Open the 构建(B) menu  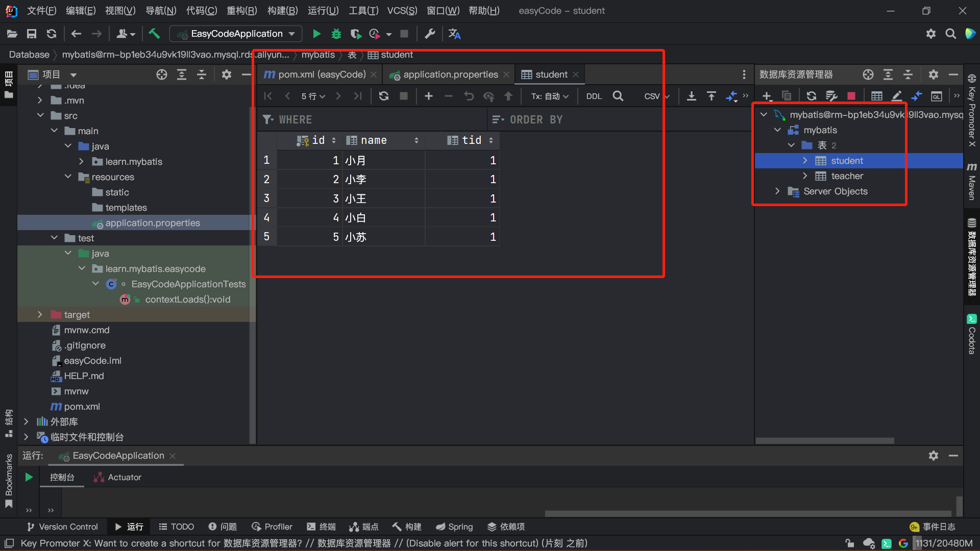pyautogui.click(x=282, y=11)
